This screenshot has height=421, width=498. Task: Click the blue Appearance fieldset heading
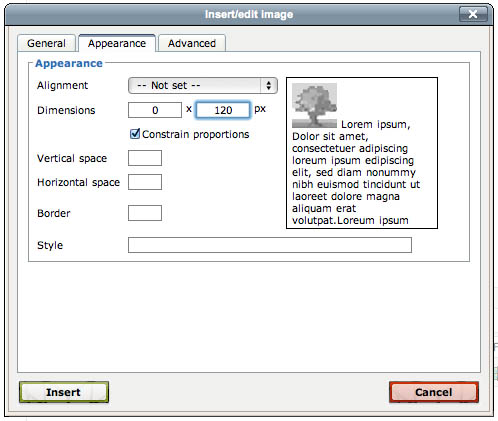click(x=69, y=63)
